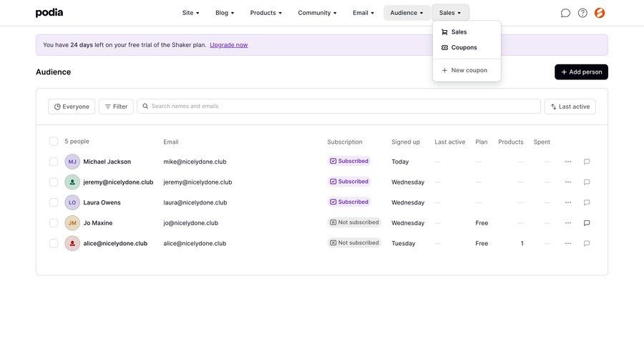Screen dimensions: 644x346
Task: Click the Add person button
Action: [581, 71]
